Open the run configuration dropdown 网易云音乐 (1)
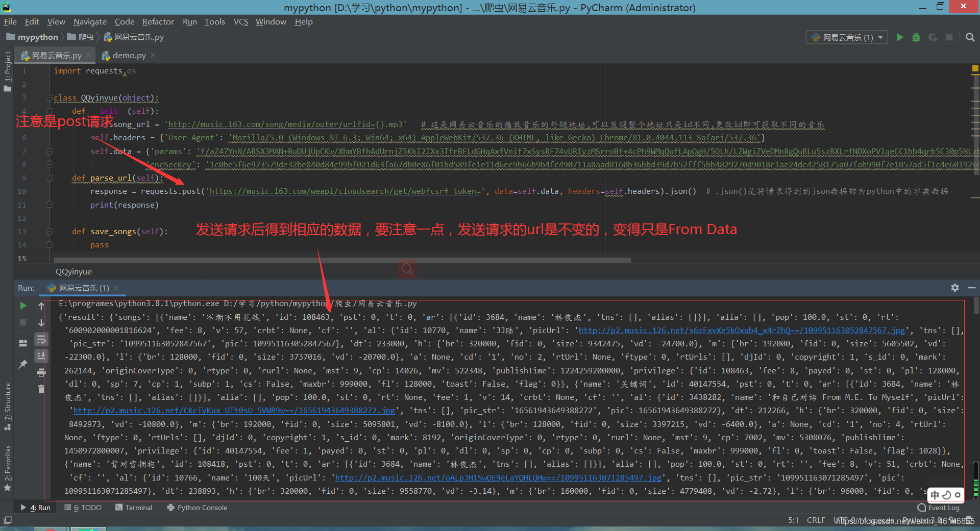 coord(847,37)
